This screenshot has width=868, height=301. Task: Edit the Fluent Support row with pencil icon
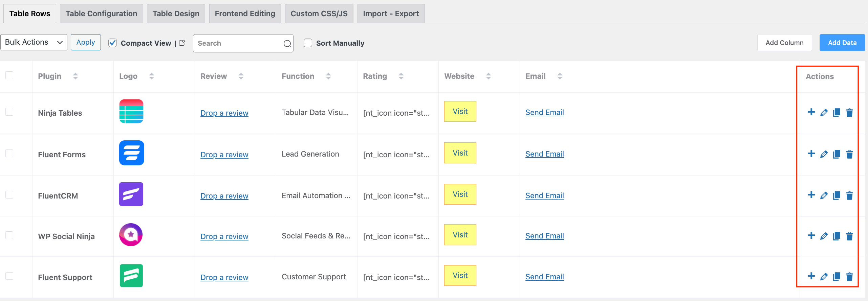pos(824,277)
